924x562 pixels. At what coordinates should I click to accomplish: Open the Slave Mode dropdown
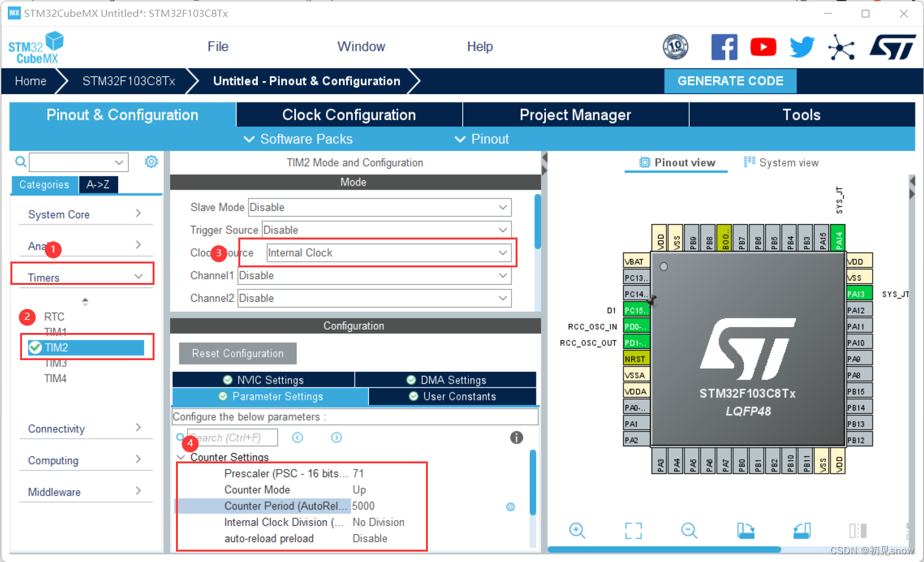click(x=380, y=208)
